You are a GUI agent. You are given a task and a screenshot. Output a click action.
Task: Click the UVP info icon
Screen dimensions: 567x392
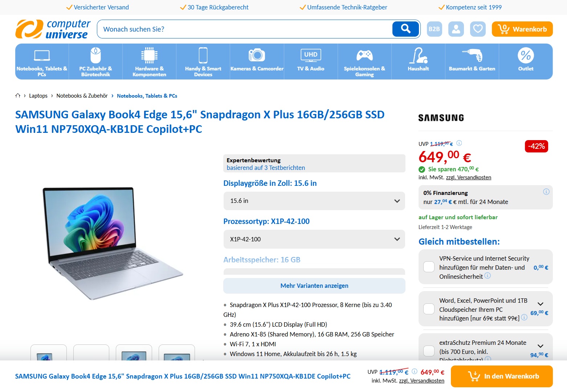[x=459, y=143]
